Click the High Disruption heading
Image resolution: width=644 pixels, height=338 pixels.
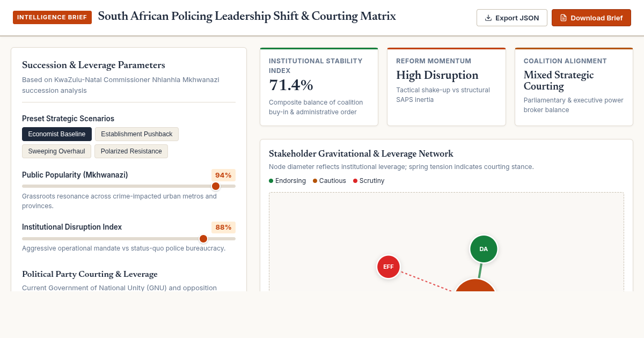click(x=437, y=75)
